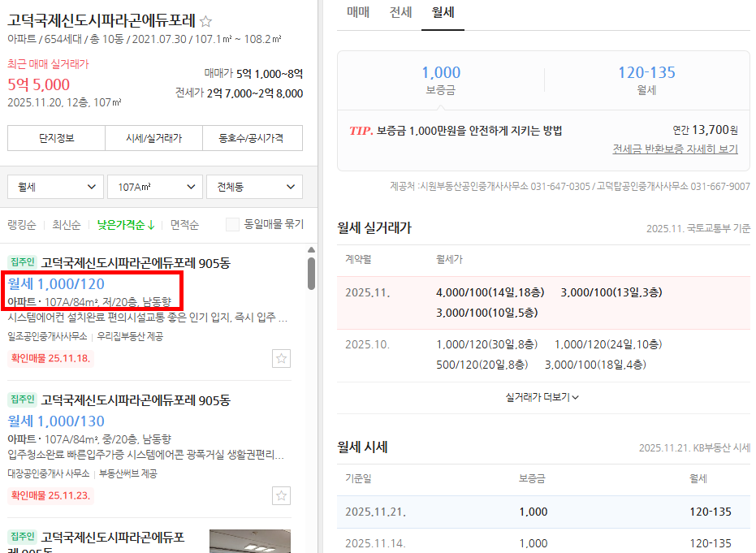
Task: Open 전세금 반환보증 자세히 보기 link
Action: (x=675, y=149)
